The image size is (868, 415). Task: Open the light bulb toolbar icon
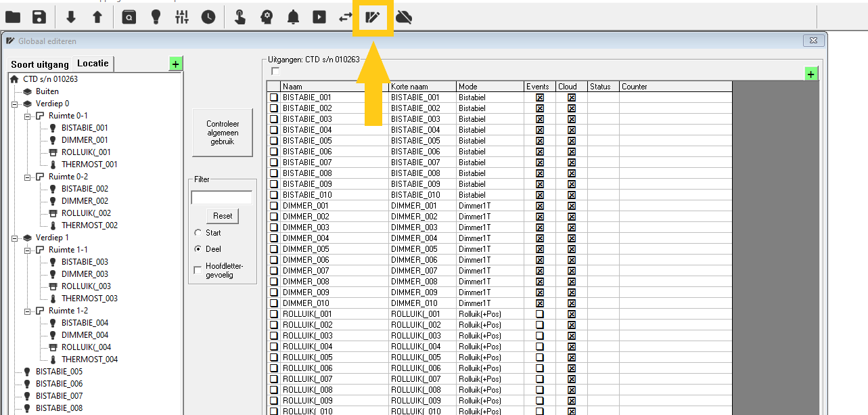[156, 17]
